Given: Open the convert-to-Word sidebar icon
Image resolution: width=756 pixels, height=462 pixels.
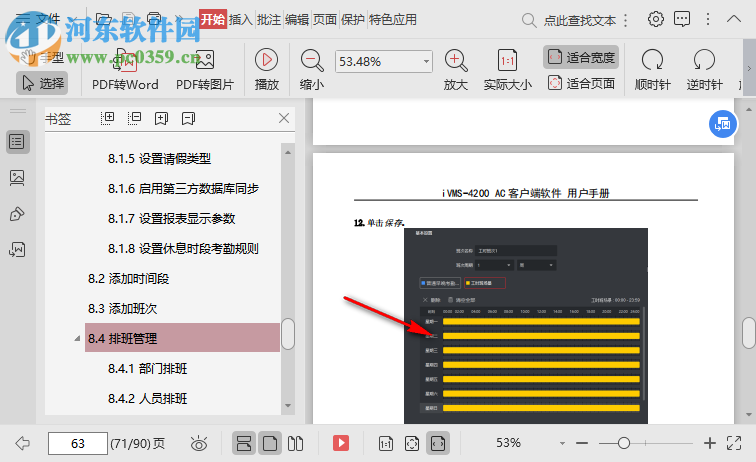Looking at the screenshot, I should coord(17,250).
